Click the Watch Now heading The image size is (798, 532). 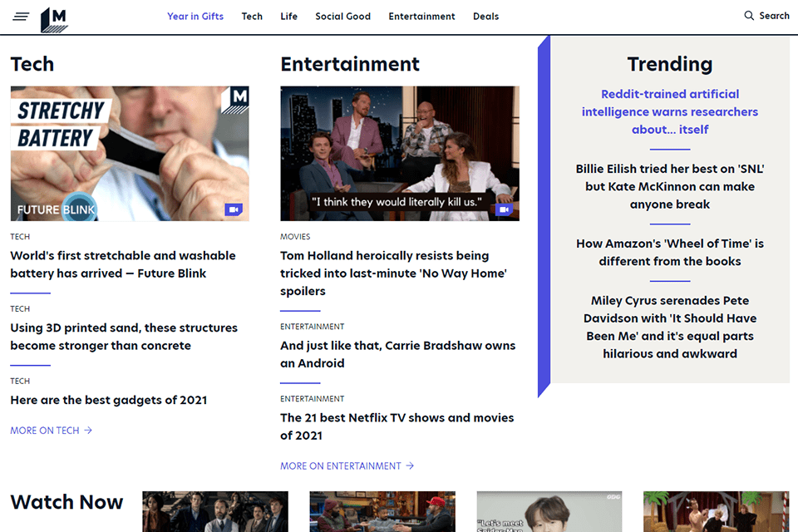coord(66,502)
